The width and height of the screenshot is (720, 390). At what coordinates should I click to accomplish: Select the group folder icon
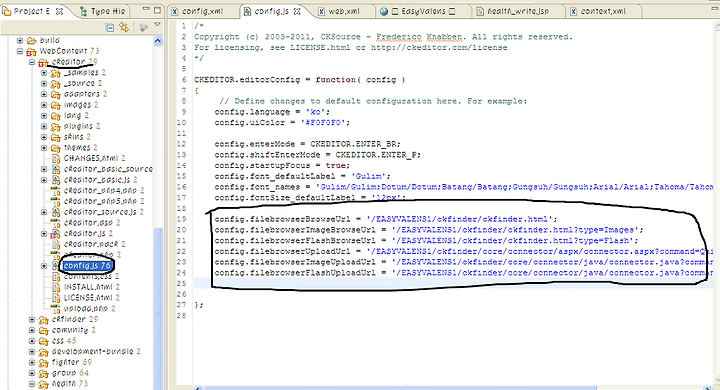[x=44, y=373]
